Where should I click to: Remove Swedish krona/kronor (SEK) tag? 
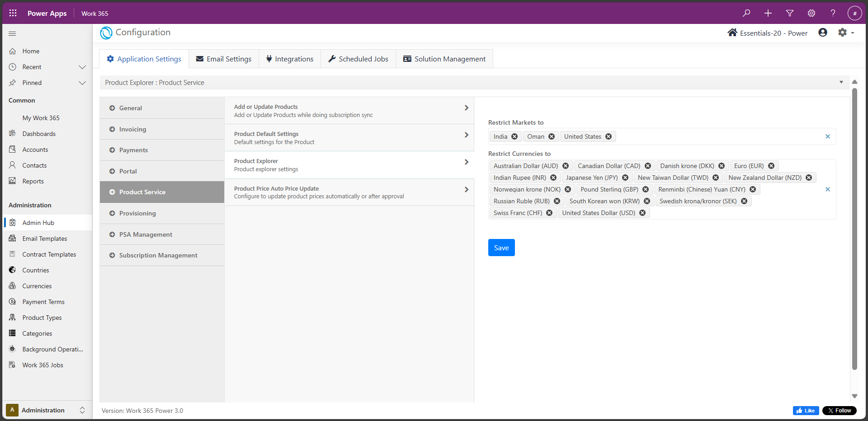(744, 201)
